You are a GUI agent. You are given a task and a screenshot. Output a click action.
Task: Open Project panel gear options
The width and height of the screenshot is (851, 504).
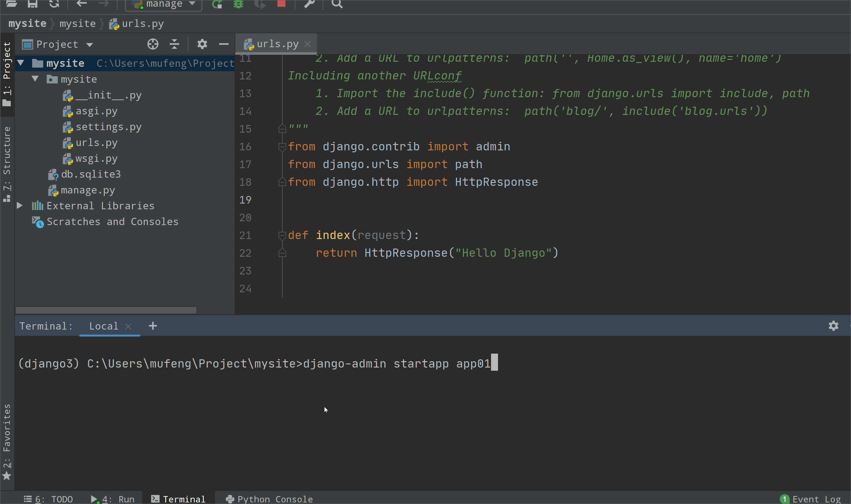(202, 44)
